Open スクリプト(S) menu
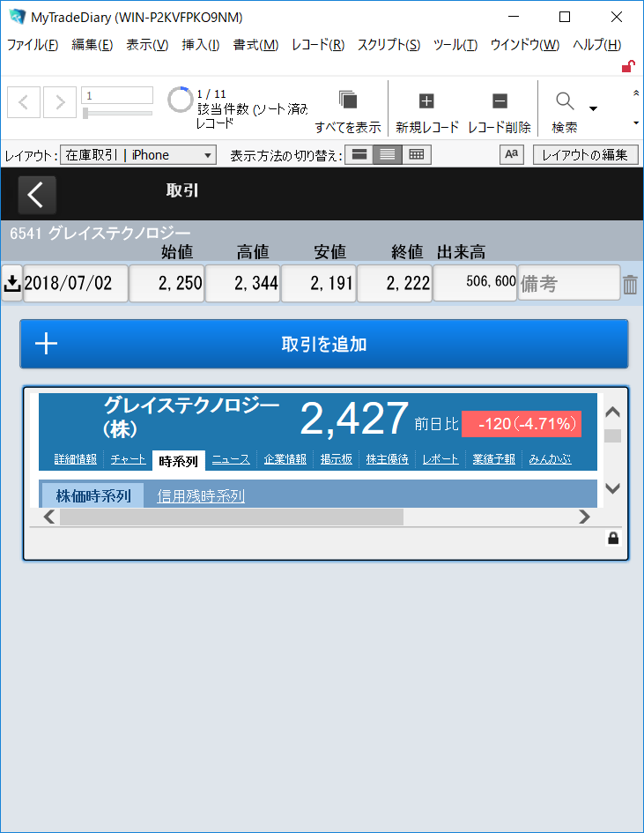 (389, 45)
